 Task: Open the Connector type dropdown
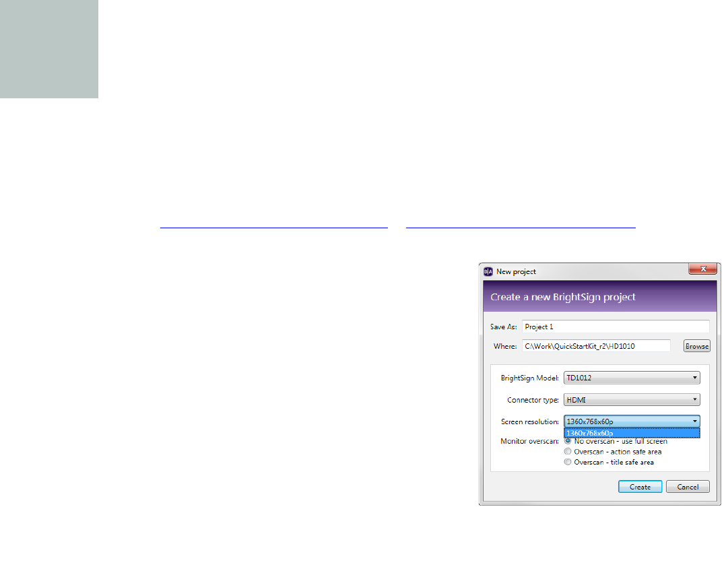point(632,400)
